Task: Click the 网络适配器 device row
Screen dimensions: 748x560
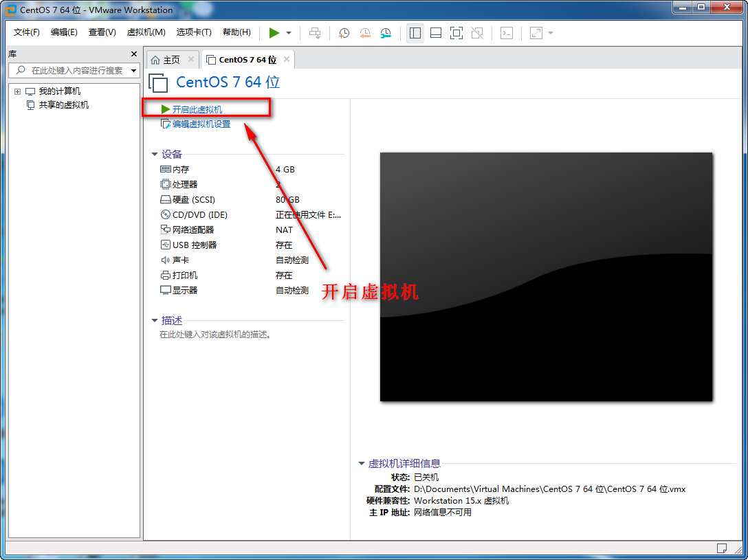Action: (x=250, y=229)
